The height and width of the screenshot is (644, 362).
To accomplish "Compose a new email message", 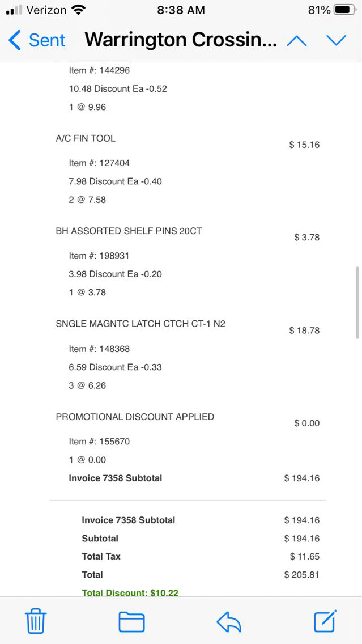I will coord(326,621).
